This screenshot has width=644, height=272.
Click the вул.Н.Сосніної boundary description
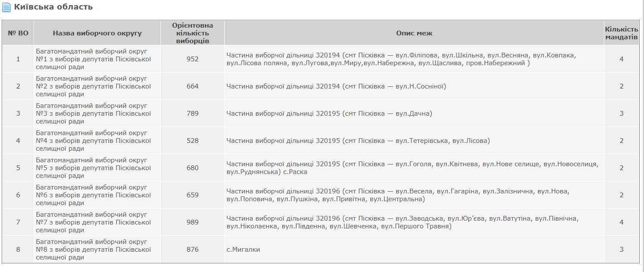[336, 86]
